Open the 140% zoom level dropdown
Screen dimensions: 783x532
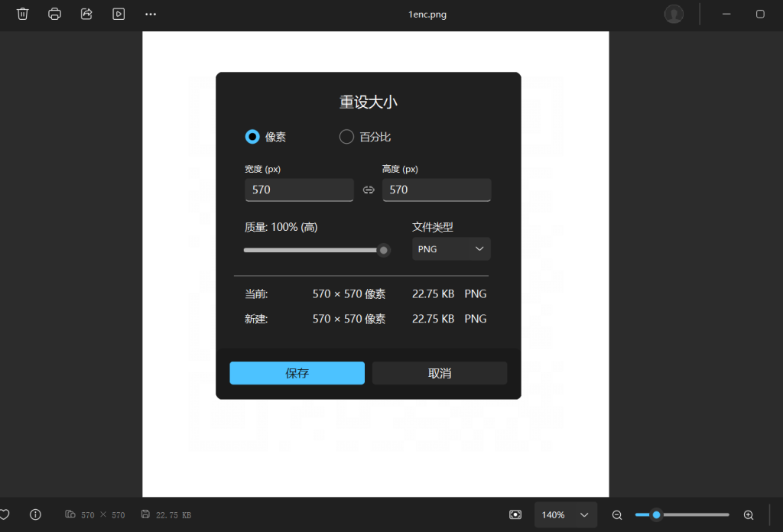(565, 514)
